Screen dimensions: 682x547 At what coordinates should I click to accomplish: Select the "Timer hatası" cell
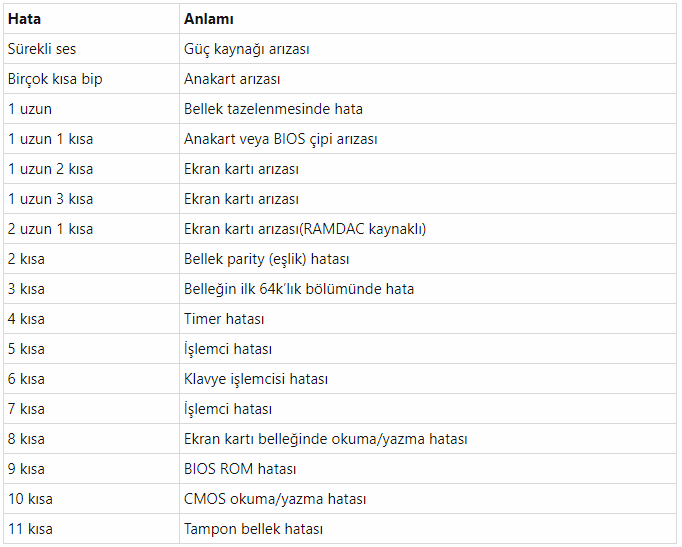click(222, 319)
